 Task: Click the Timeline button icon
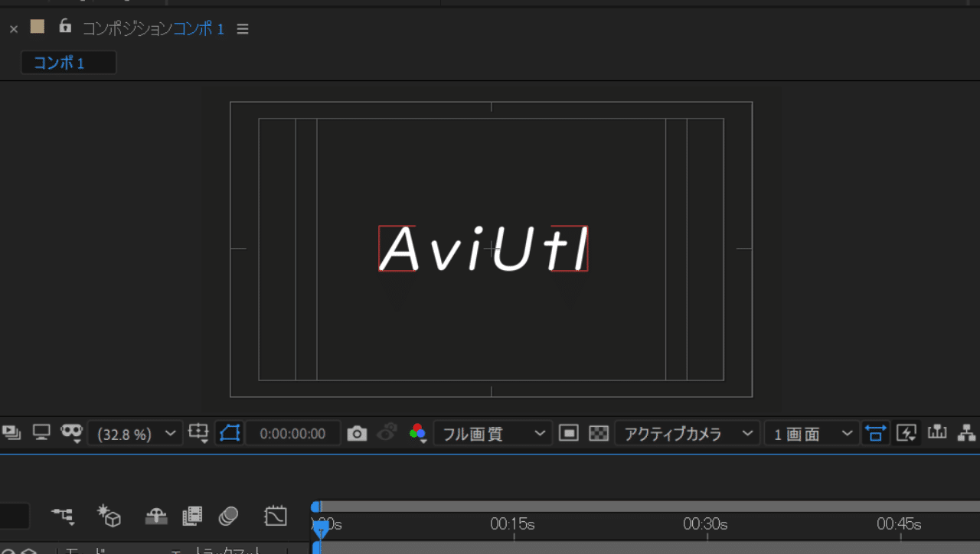937,433
